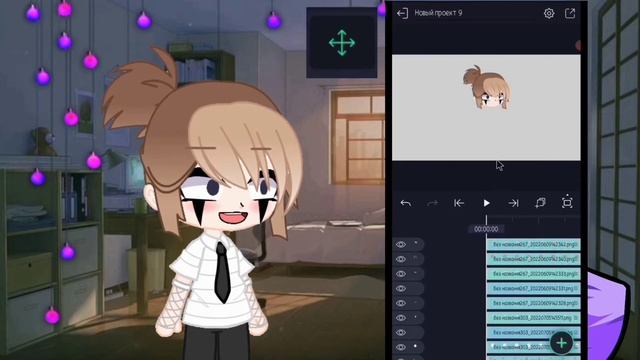Undo the last action
640x360 pixels.
click(406, 203)
